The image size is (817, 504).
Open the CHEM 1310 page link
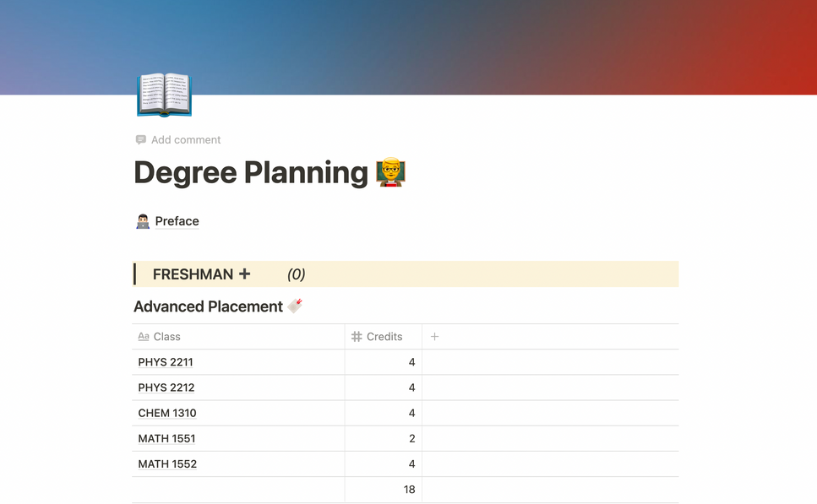[167, 413]
